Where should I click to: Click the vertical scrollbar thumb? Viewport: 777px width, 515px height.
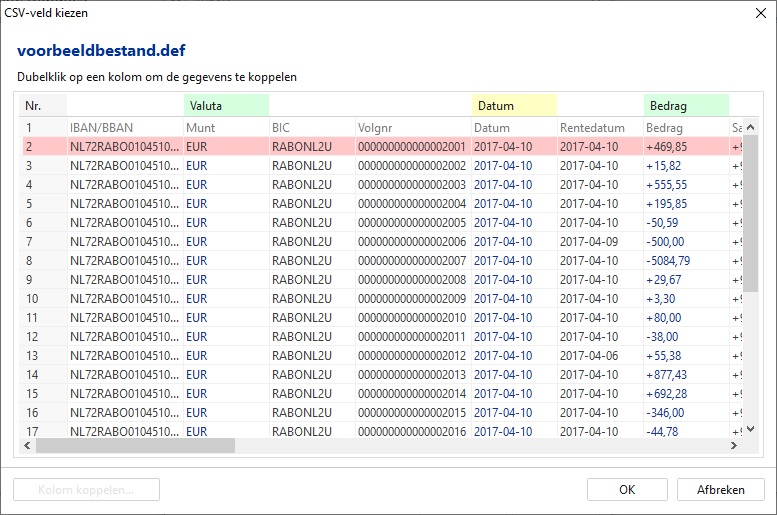coord(750,212)
